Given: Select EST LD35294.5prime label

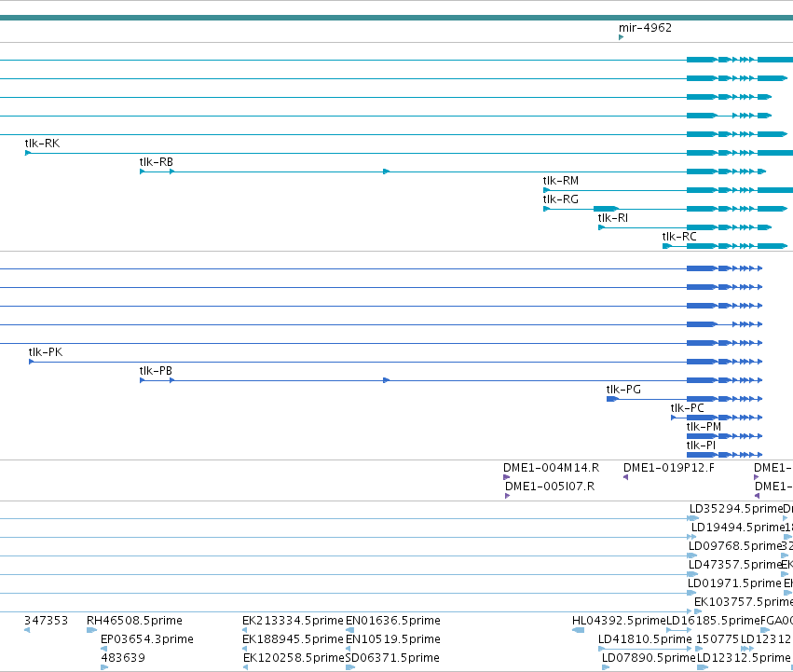Looking at the screenshot, I should [736, 509].
